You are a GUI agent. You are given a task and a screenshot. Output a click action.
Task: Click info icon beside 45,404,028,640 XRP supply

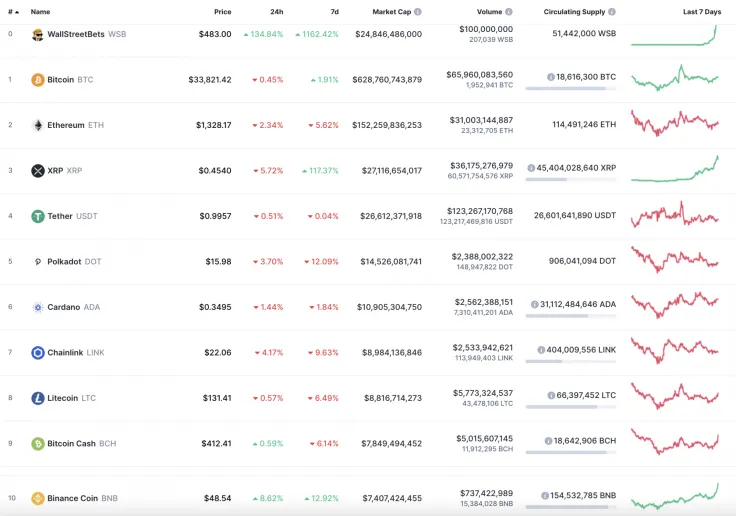pos(531,168)
